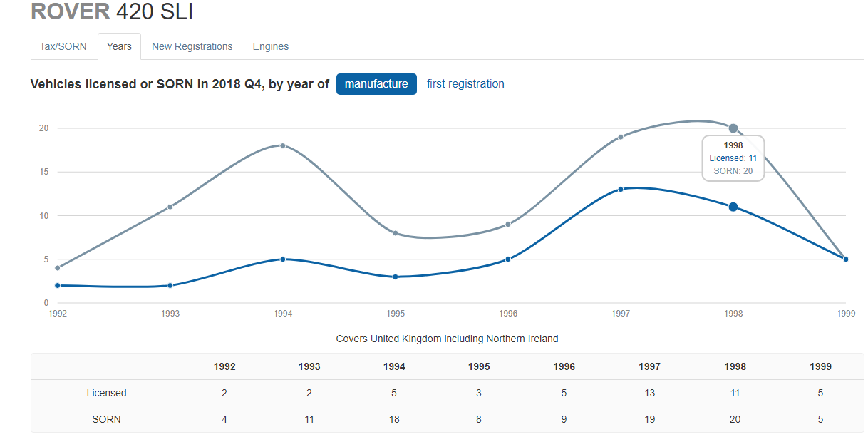868x437 pixels.
Task: Click the 1992 table column header
Action: click(224, 366)
